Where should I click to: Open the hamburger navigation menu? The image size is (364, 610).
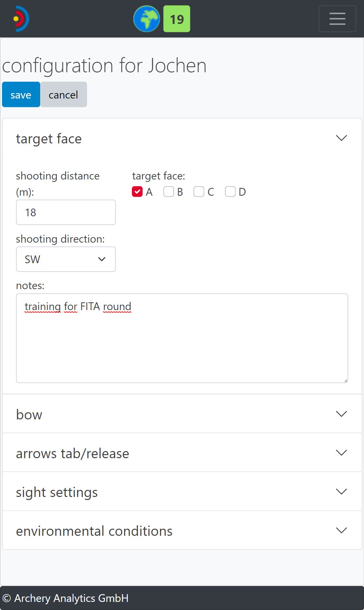click(x=337, y=19)
